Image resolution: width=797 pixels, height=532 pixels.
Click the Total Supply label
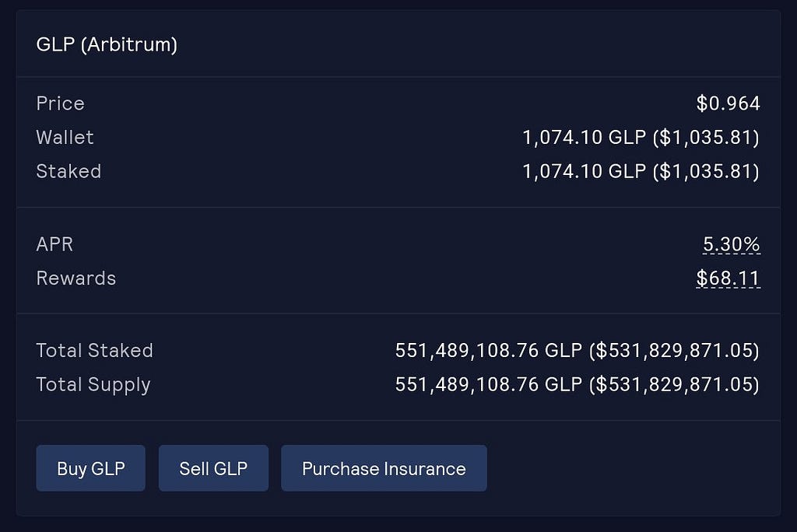tap(93, 385)
